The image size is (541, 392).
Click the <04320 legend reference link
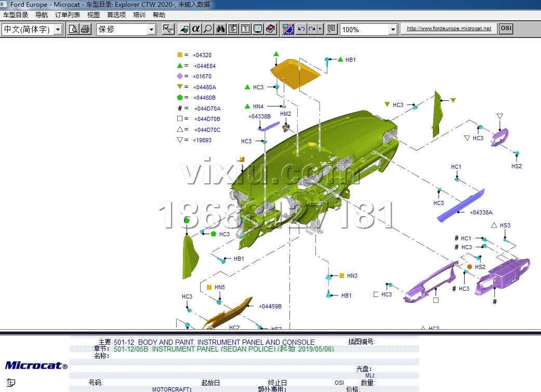tap(202, 55)
